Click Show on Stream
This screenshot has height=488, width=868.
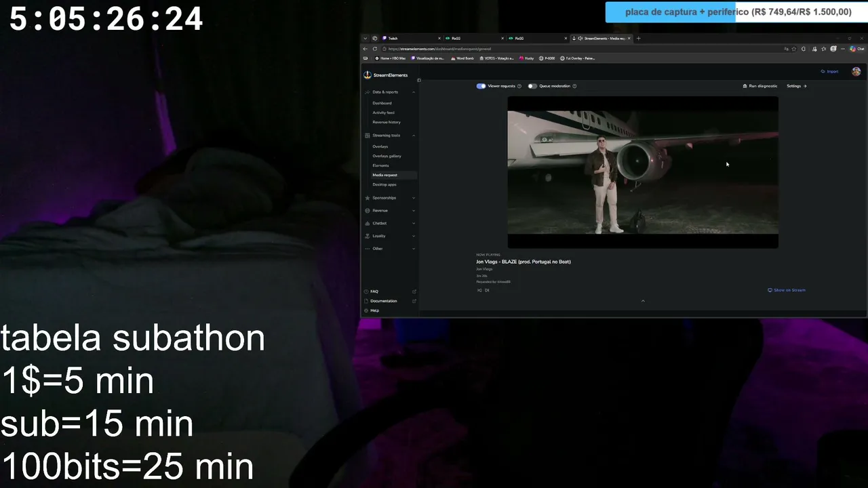click(787, 290)
